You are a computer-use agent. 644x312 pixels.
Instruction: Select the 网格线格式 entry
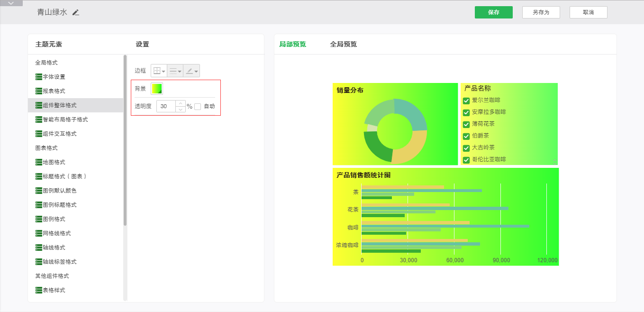click(x=56, y=233)
